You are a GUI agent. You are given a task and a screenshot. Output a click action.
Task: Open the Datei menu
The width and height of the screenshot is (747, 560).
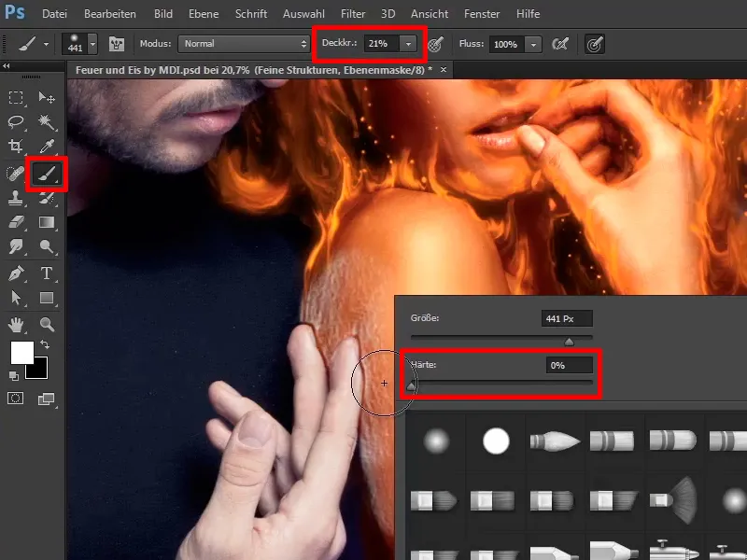coord(54,14)
